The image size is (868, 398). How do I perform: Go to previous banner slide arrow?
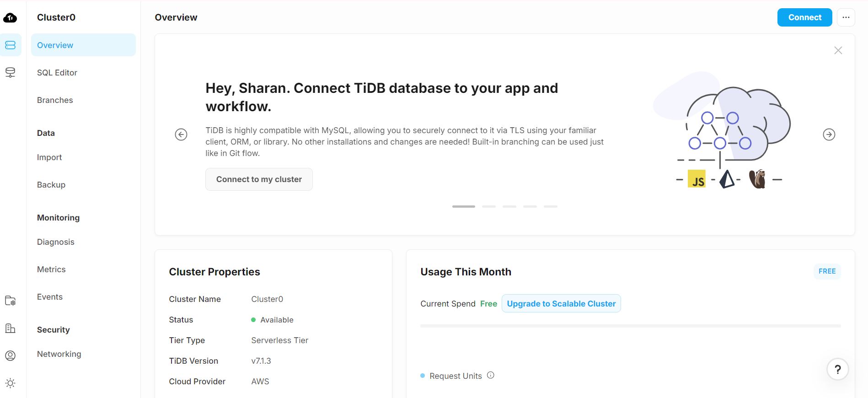coord(181,134)
